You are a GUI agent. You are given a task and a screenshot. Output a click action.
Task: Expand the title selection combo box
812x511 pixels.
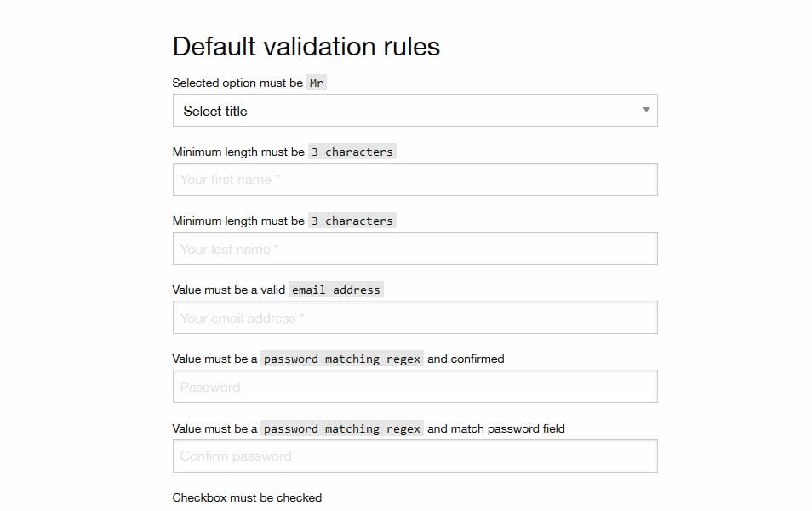pos(415,111)
